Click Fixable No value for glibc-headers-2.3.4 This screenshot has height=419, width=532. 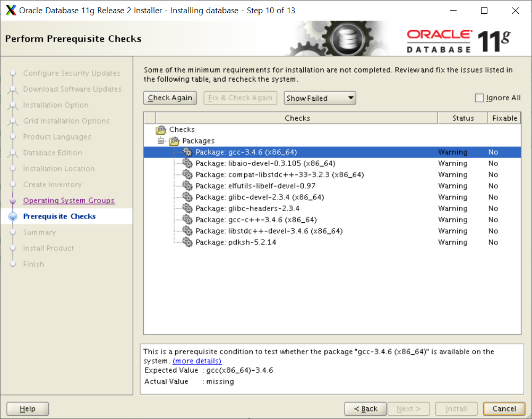(493, 208)
